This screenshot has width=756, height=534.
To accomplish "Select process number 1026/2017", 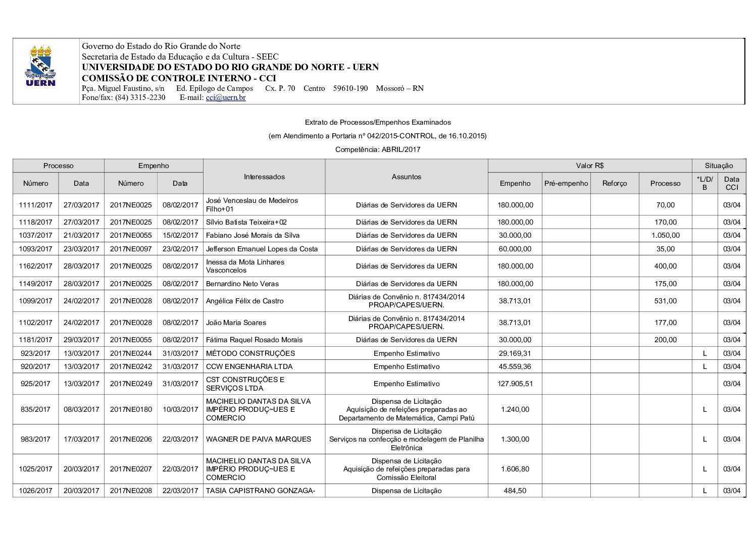I will [35, 491].
